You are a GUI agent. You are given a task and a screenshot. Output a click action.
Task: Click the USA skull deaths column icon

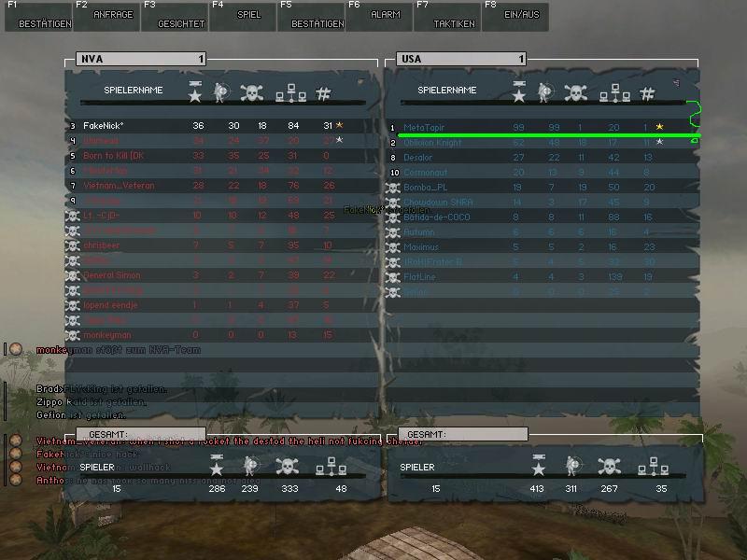point(577,92)
